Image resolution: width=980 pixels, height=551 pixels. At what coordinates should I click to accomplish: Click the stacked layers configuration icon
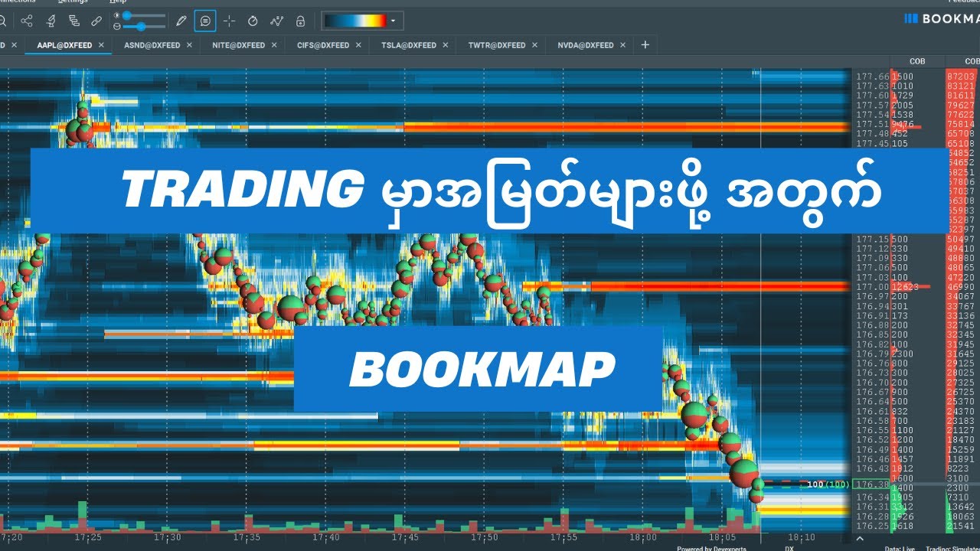(73, 21)
